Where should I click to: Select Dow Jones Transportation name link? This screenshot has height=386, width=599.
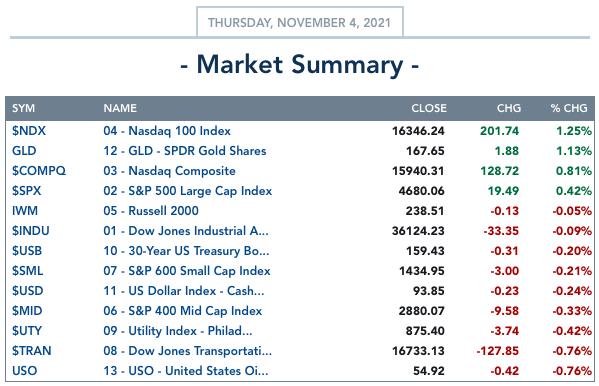pos(188,350)
